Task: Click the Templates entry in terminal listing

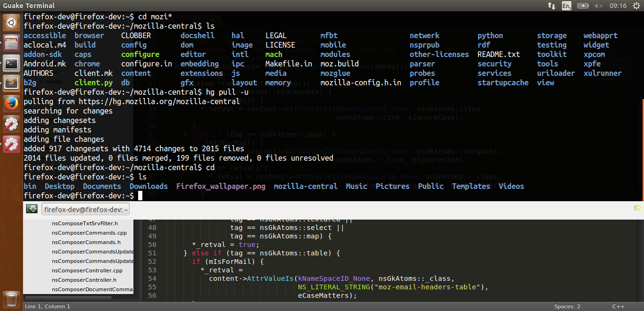Action: point(471,186)
